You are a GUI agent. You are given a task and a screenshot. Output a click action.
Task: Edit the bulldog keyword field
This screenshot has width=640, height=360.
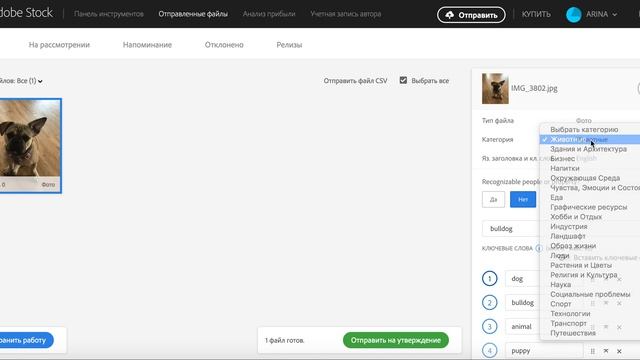coord(522,303)
